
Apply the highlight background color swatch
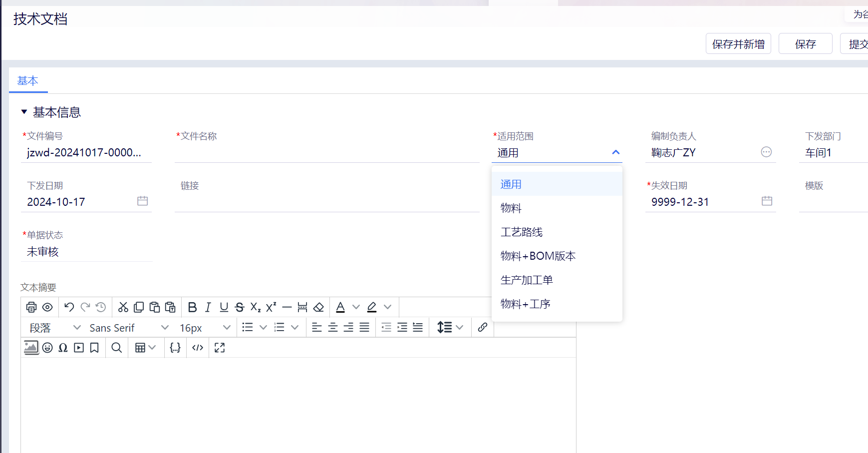coord(372,307)
